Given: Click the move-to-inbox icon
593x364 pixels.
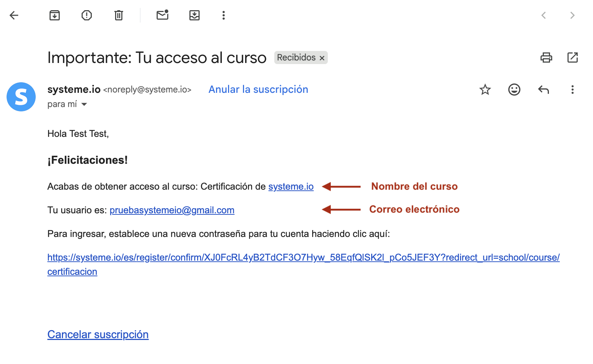Looking at the screenshot, I should point(195,15).
